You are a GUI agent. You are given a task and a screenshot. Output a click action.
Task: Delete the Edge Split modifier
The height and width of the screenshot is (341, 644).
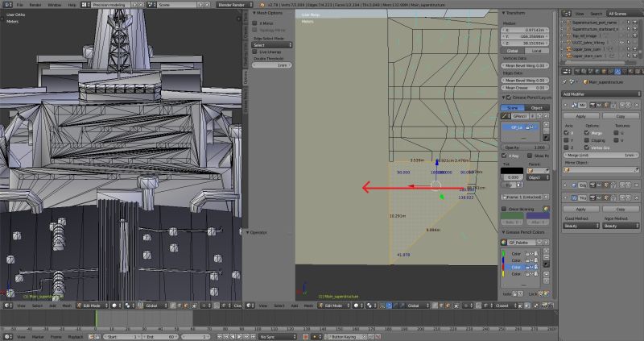pyautogui.click(x=637, y=185)
